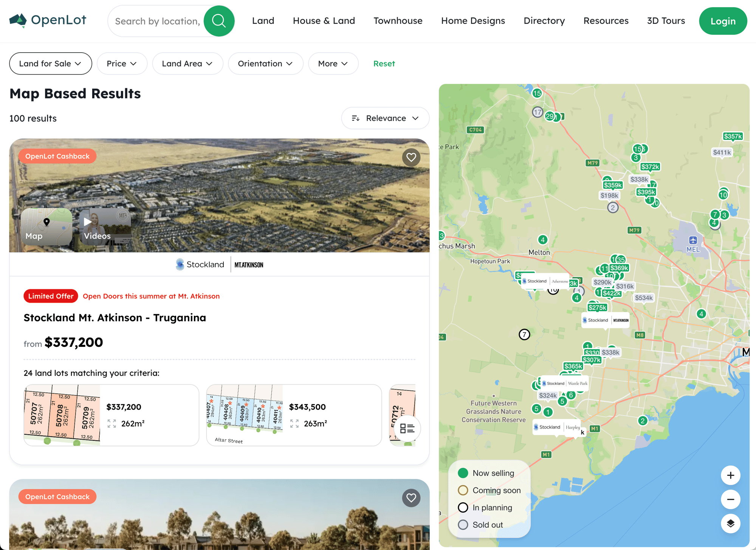Expand the Land Area filter
This screenshot has width=756, height=550.
[x=187, y=64]
